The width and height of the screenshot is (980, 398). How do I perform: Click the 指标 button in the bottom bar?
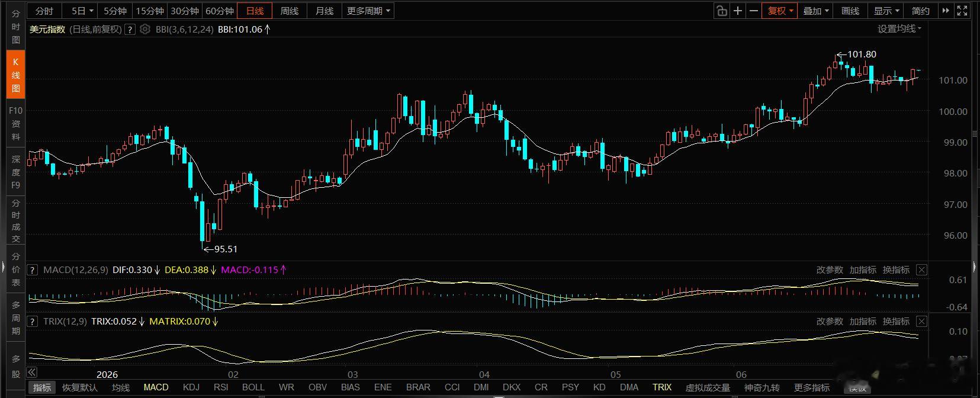(42, 387)
